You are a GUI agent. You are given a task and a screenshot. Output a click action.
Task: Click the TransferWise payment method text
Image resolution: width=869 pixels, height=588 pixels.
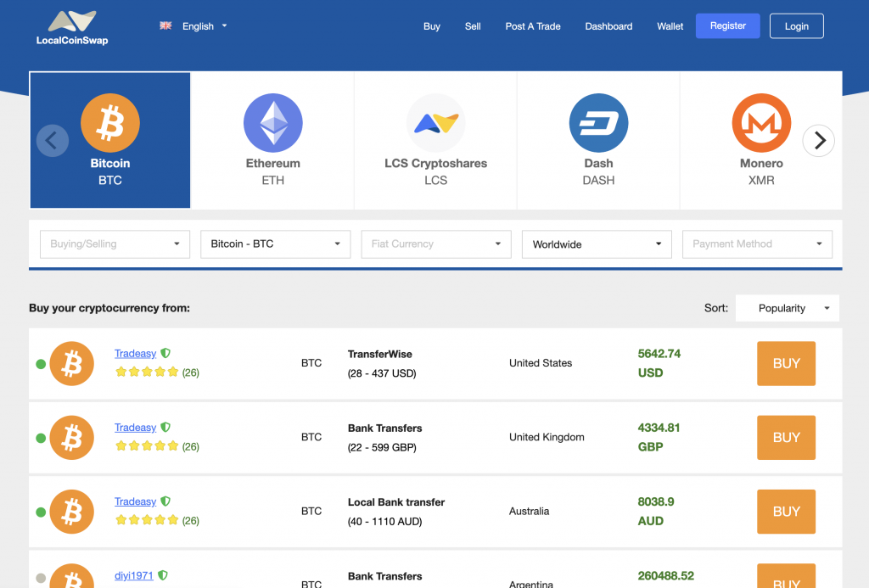point(379,354)
